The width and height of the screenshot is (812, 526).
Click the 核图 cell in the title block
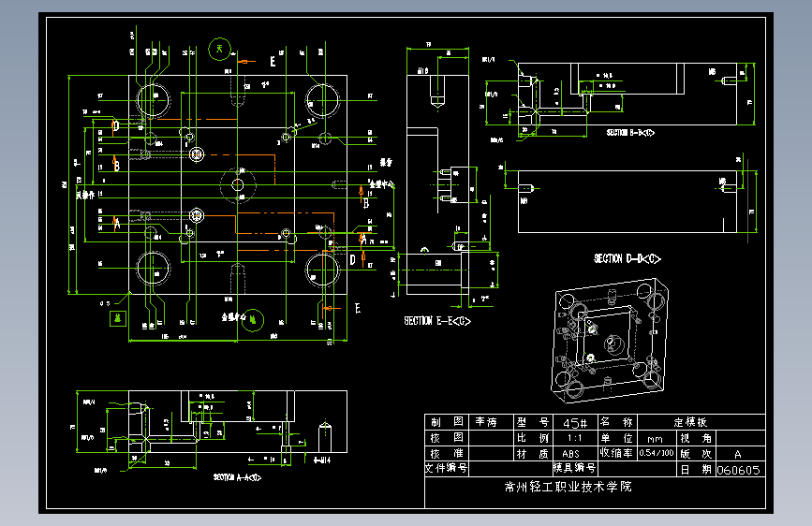coord(447,438)
